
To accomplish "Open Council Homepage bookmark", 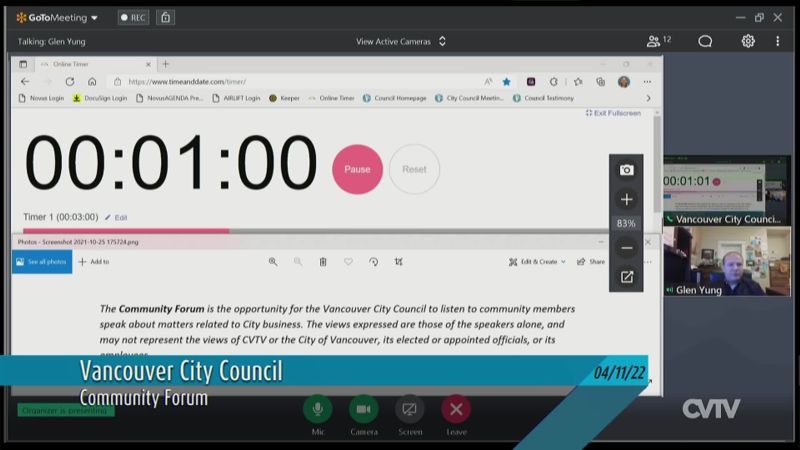I will pyautogui.click(x=394, y=98).
